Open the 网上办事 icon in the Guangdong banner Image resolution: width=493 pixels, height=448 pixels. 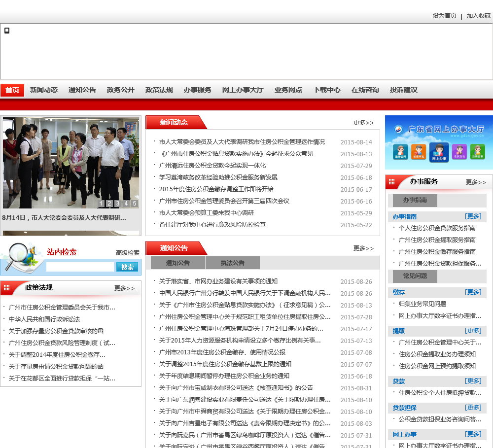(439, 152)
